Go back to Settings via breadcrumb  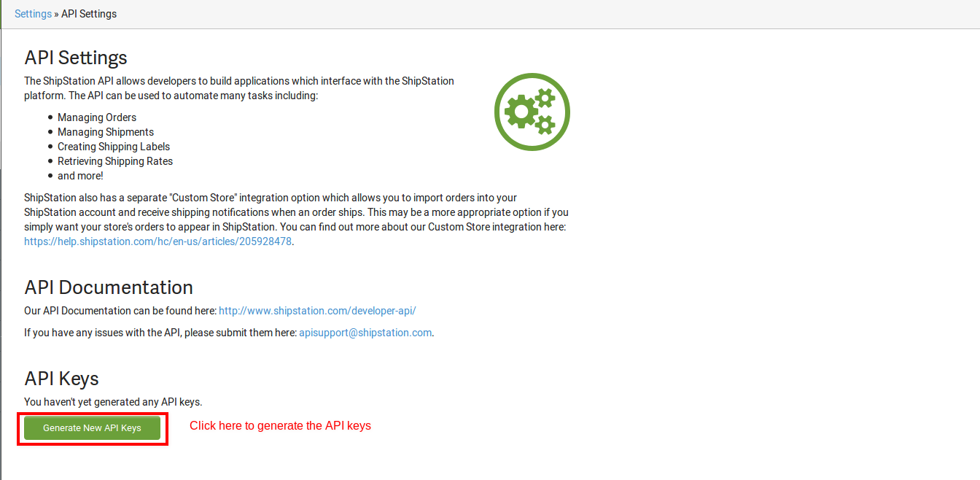pyautogui.click(x=33, y=14)
